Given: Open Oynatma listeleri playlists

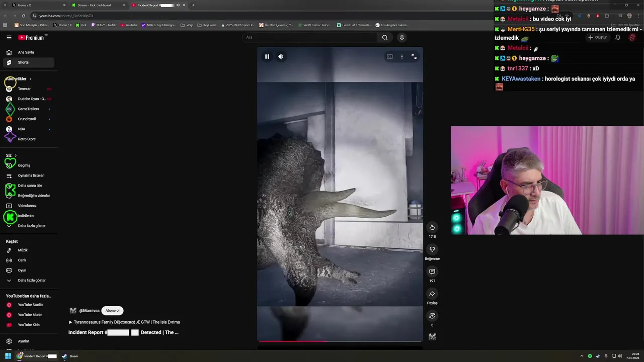Looking at the screenshot, I should [x=29, y=175].
